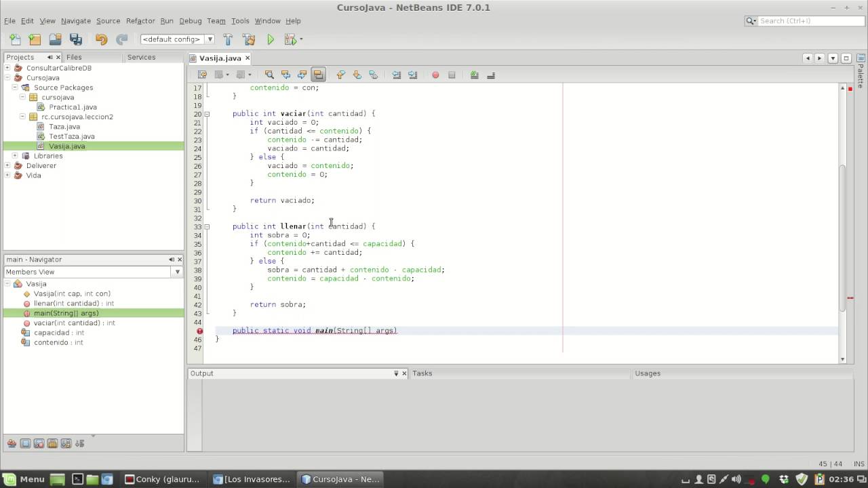Image resolution: width=868 pixels, height=488 pixels.
Task: Click Next Bookmark icon in editor toolbar
Action: (357, 75)
